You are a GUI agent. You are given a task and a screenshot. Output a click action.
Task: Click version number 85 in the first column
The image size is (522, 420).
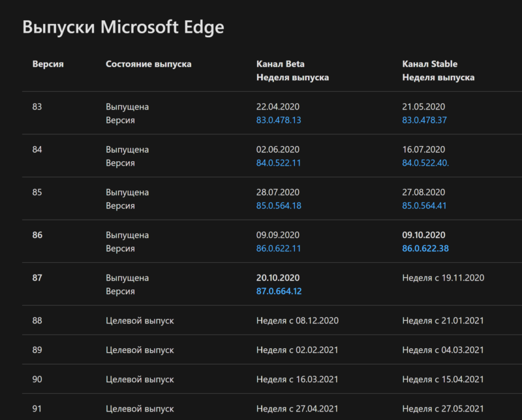pos(37,192)
